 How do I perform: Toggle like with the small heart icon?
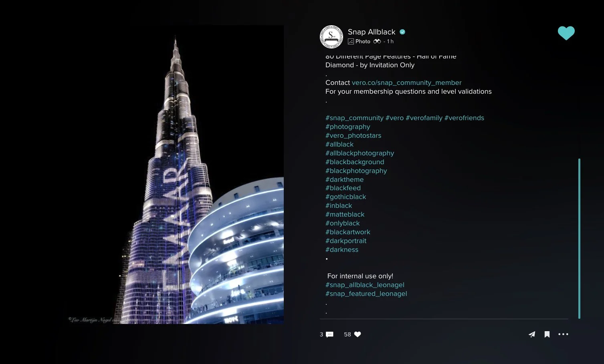coord(358,334)
